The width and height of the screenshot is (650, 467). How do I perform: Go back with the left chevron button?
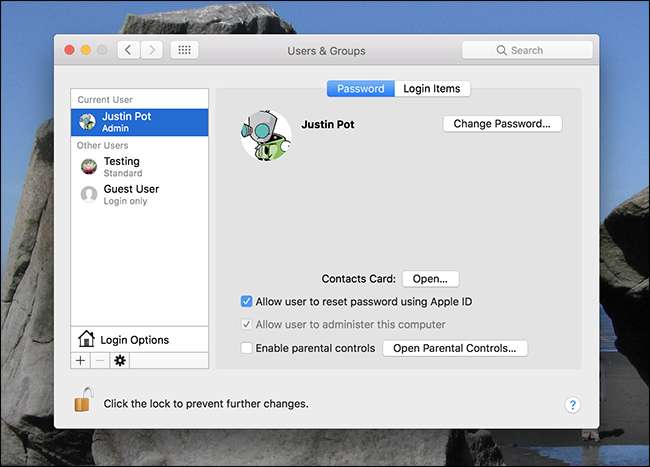(x=128, y=50)
